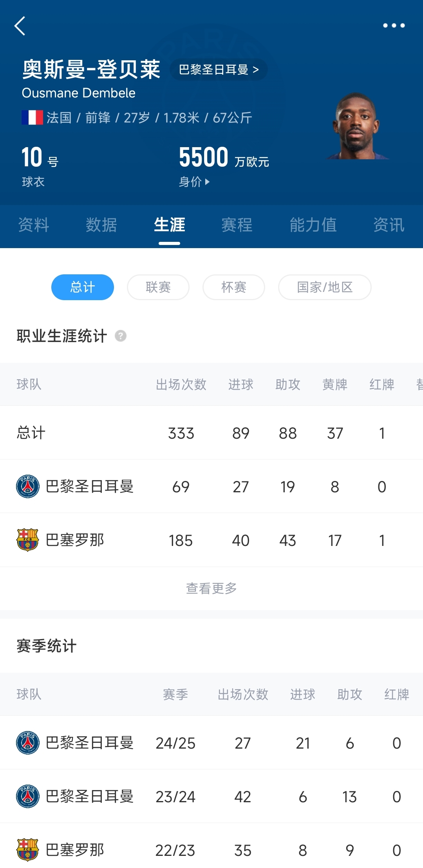
Task: Expand career list with 查看更多
Action: 211,588
